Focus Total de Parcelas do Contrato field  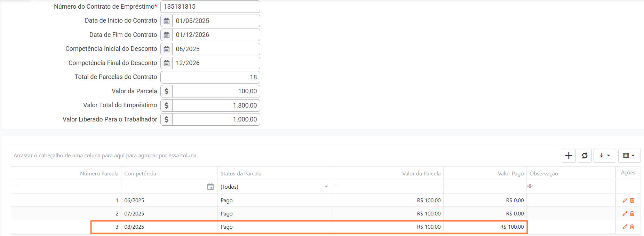pos(210,77)
